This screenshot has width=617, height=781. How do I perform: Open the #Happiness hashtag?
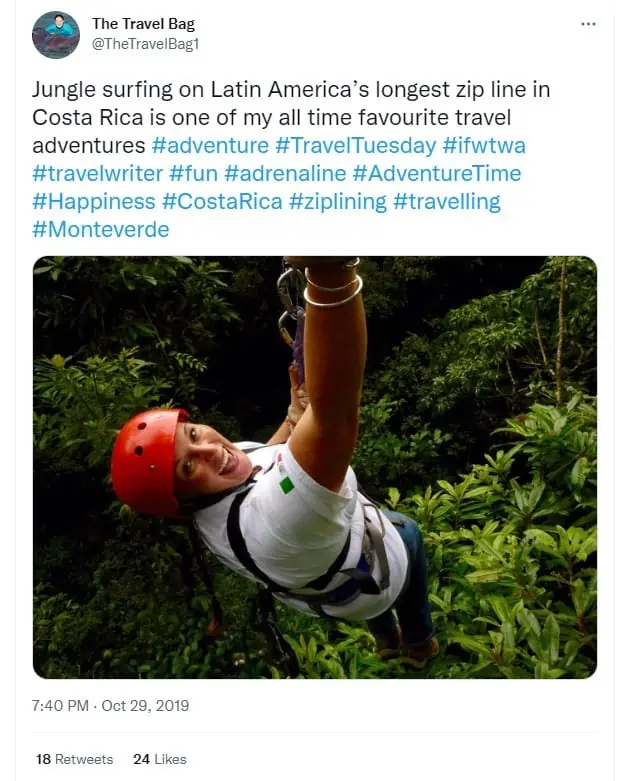[x=94, y=202]
